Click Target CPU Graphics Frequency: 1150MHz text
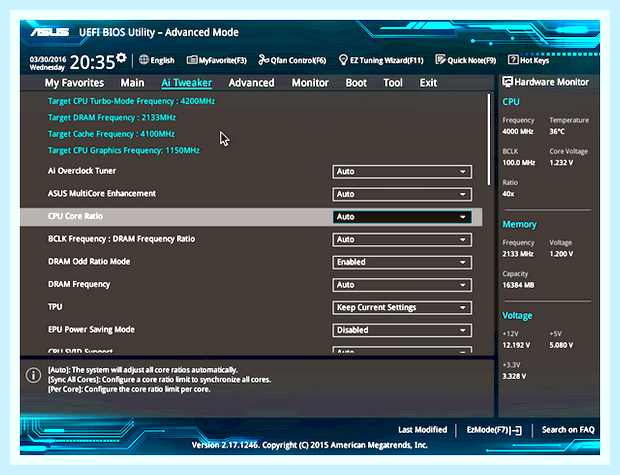The height and width of the screenshot is (475, 620). [x=124, y=150]
